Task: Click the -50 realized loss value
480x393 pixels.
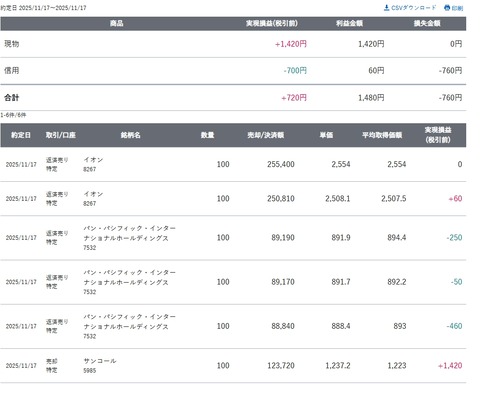Action: pyautogui.click(x=456, y=282)
